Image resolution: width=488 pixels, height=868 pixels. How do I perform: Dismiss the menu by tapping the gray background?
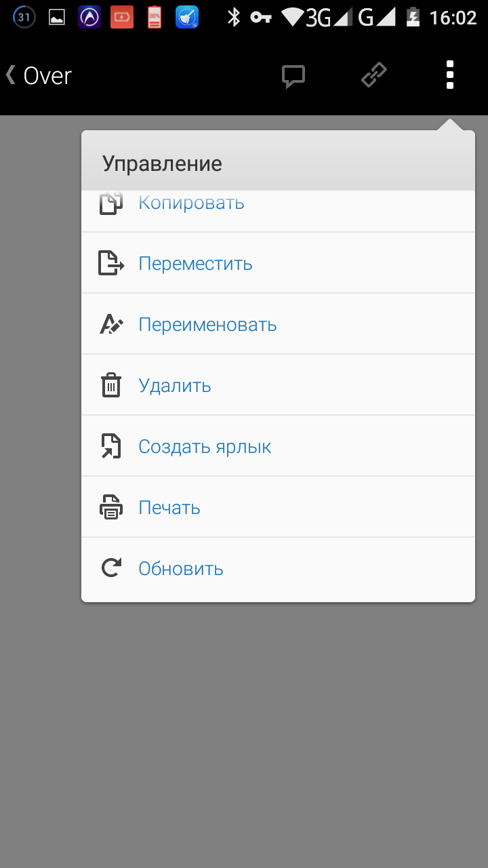coord(244,732)
